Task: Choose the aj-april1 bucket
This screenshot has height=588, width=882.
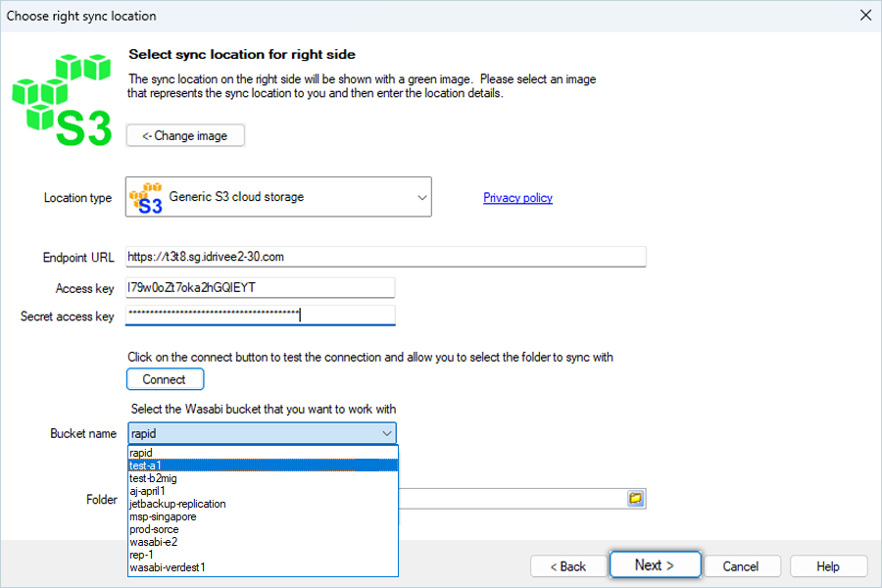Action: 263,491
